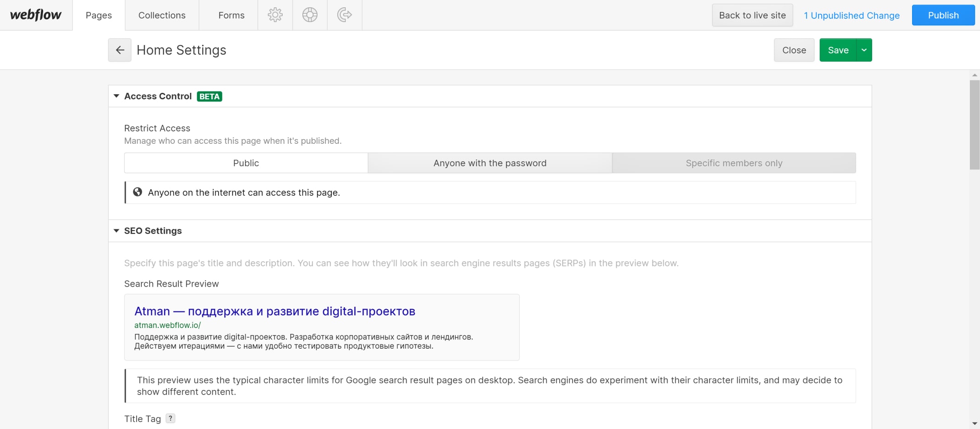This screenshot has height=429, width=980.
Task: Click the BETA badge next to Access Control
Action: [209, 96]
